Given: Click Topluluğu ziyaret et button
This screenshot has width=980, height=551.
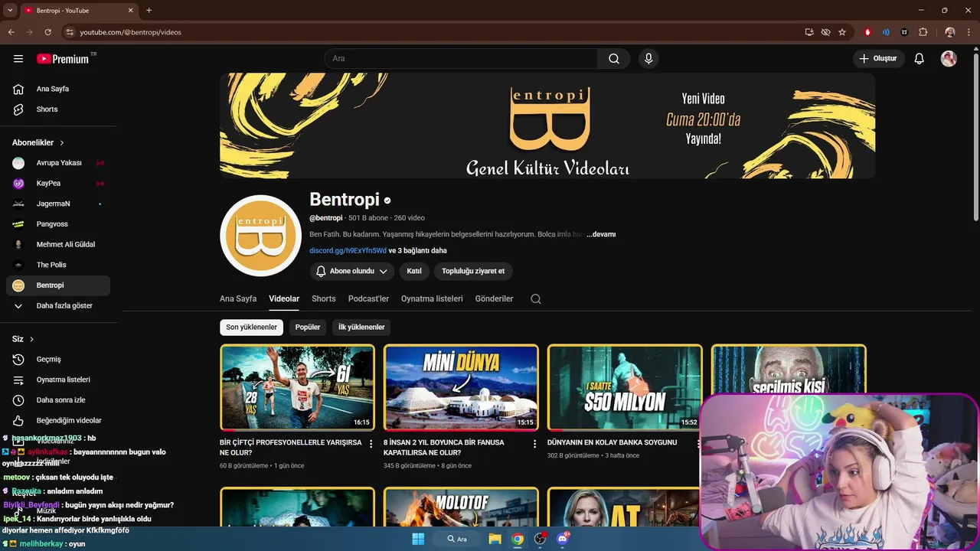Looking at the screenshot, I should click(x=473, y=271).
